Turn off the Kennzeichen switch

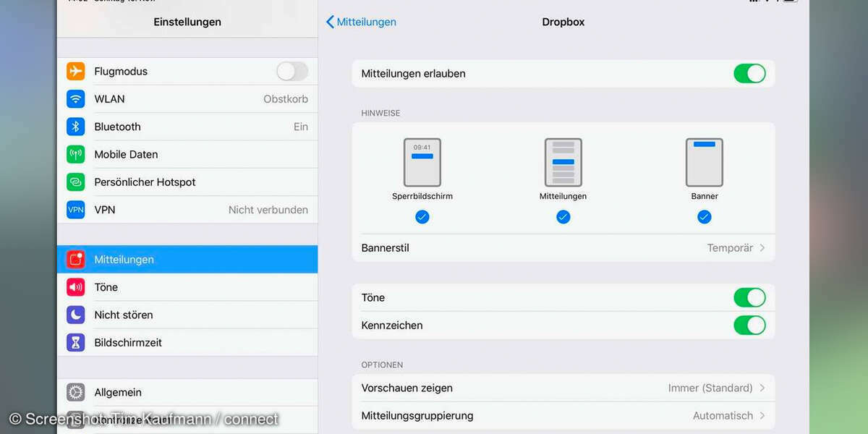749,325
